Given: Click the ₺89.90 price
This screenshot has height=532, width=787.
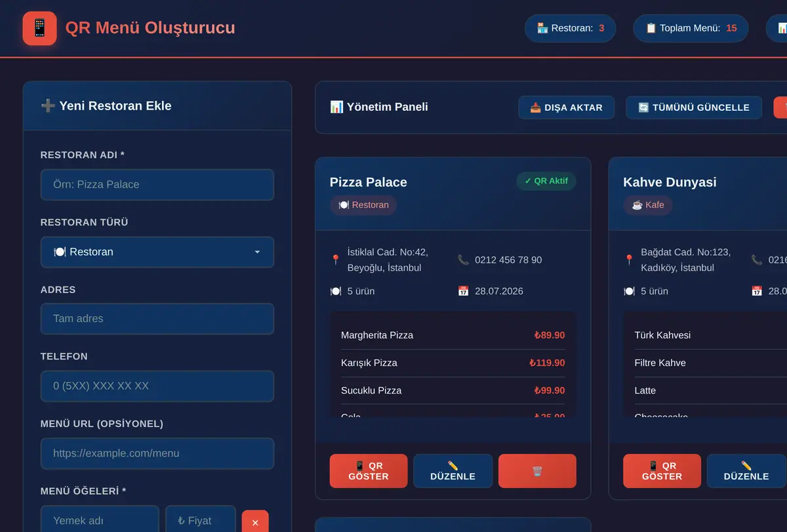Looking at the screenshot, I should (550, 335).
